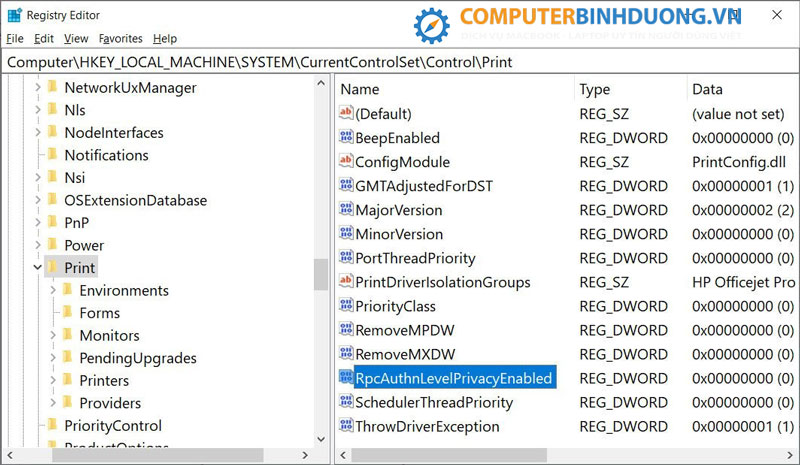Click the RemoveMXDW DWORD icon
Viewport: 800px width, 465px height.
click(x=346, y=353)
